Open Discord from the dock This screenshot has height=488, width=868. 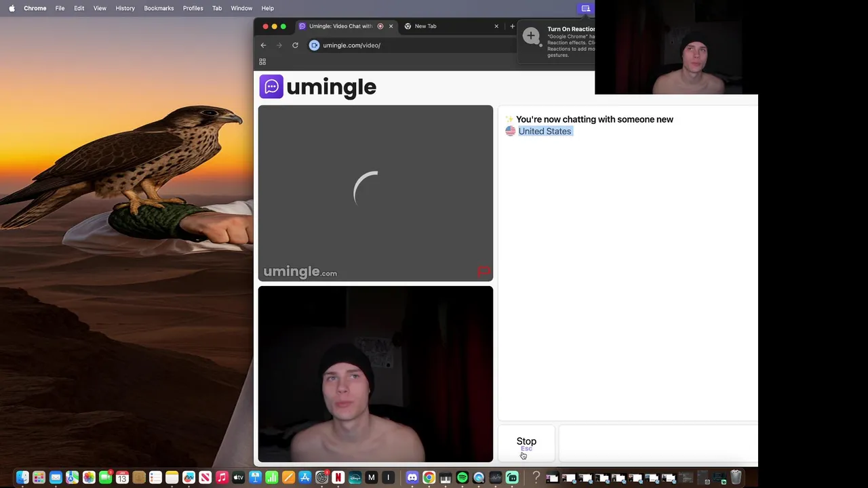pyautogui.click(x=412, y=477)
